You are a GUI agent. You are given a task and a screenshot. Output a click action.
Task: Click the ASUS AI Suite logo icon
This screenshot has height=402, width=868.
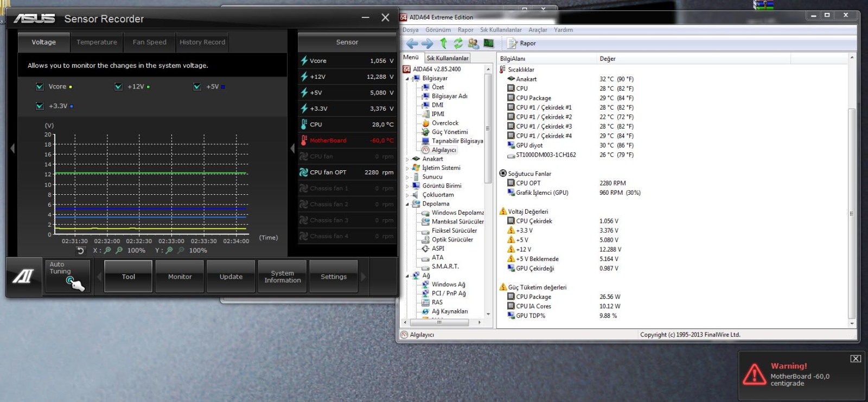point(23,277)
